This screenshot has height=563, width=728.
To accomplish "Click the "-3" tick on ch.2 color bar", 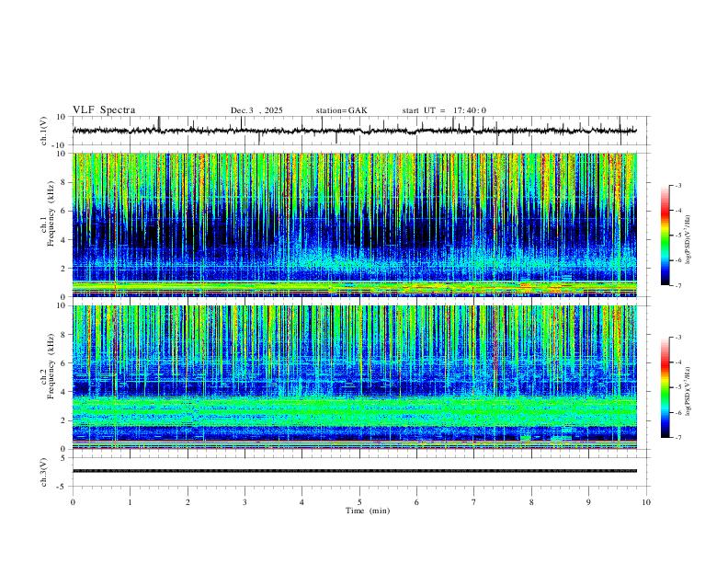I will [678, 338].
